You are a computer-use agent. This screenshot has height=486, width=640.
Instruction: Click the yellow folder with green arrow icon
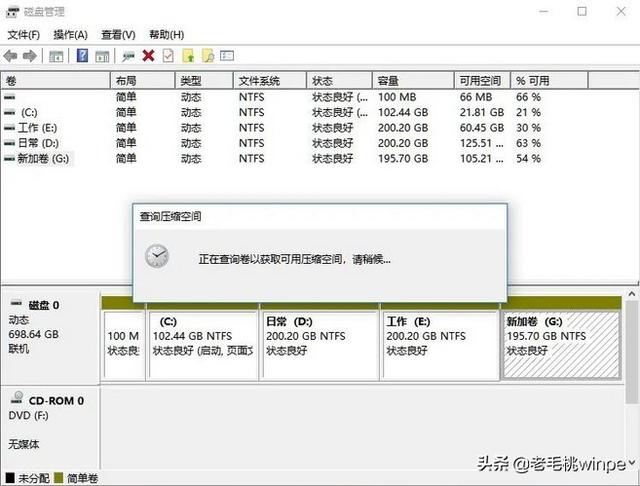click(188, 55)
